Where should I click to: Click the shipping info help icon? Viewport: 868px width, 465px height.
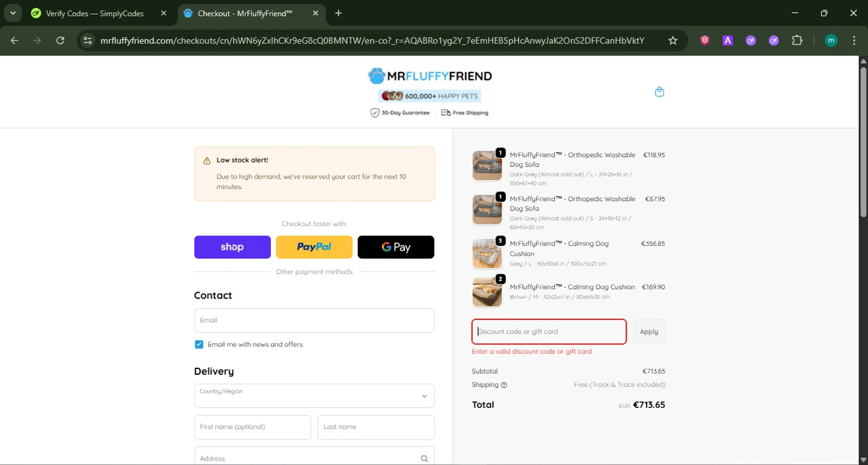click(x=504, y=385)
